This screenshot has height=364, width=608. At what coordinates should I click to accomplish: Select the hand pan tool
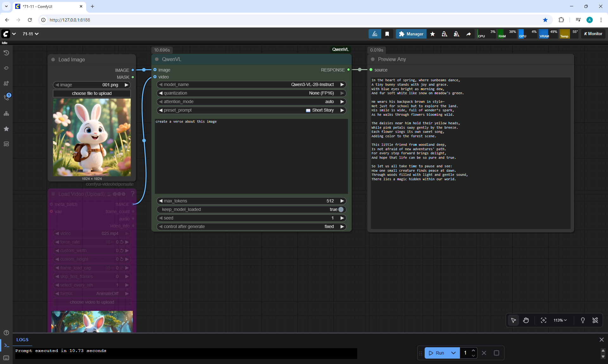526,320
